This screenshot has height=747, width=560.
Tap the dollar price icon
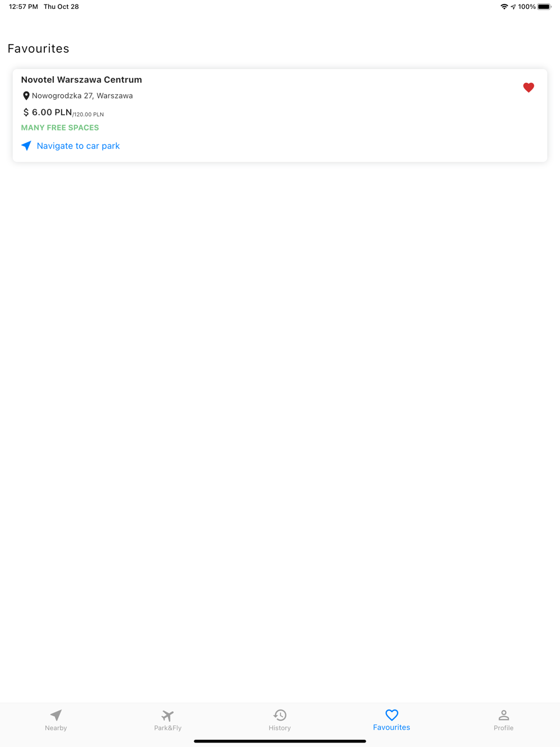(x=26, y=113)
